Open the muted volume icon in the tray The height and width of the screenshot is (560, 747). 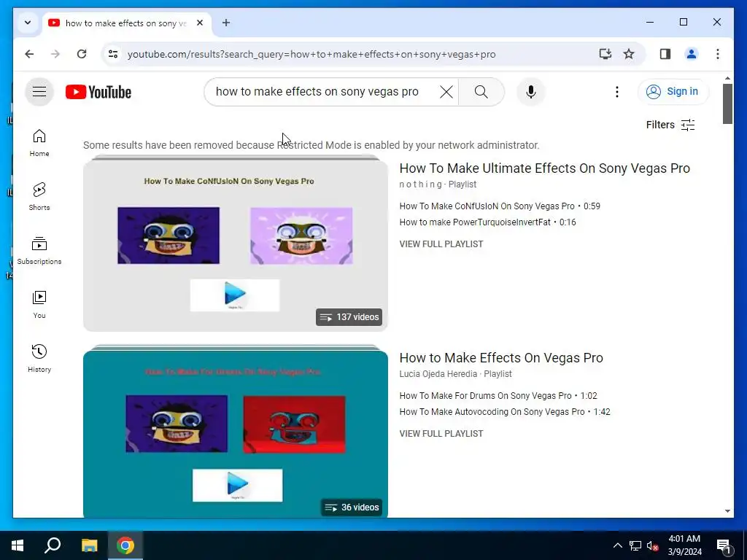point(653,545)
